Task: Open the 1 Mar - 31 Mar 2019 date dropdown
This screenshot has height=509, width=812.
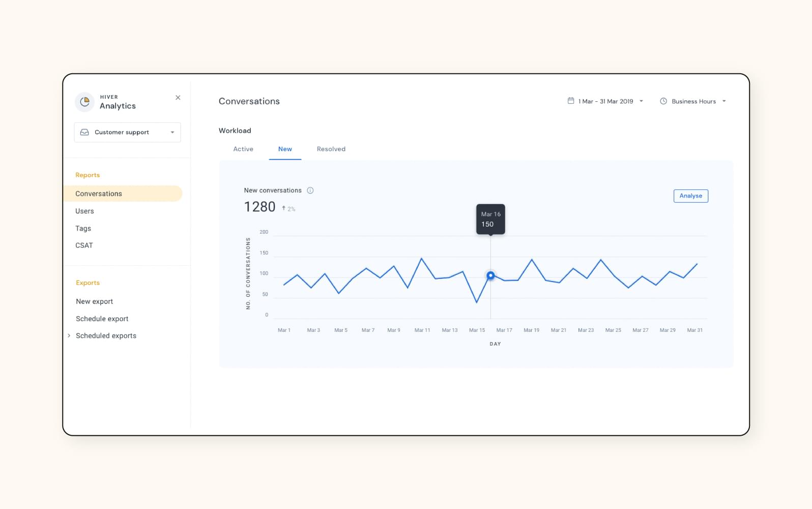Action: (x=605, y=101)
